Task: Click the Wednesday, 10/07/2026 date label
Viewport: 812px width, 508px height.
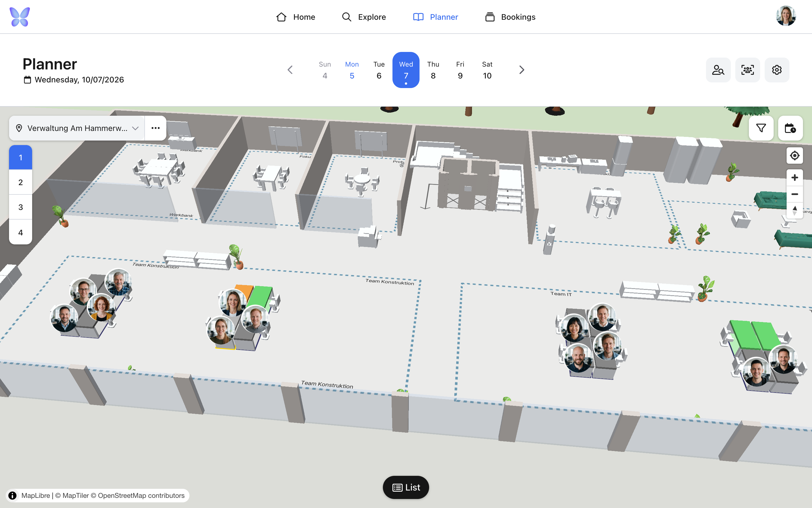Action: pyautogui.click(x=74, y=80)
